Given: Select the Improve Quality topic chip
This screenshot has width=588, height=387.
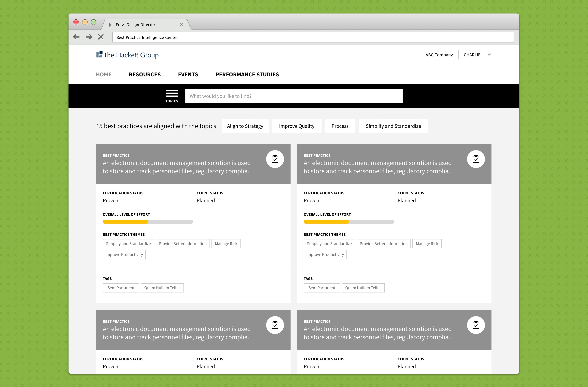Looking at the screenshot, I should pos(297,126).
